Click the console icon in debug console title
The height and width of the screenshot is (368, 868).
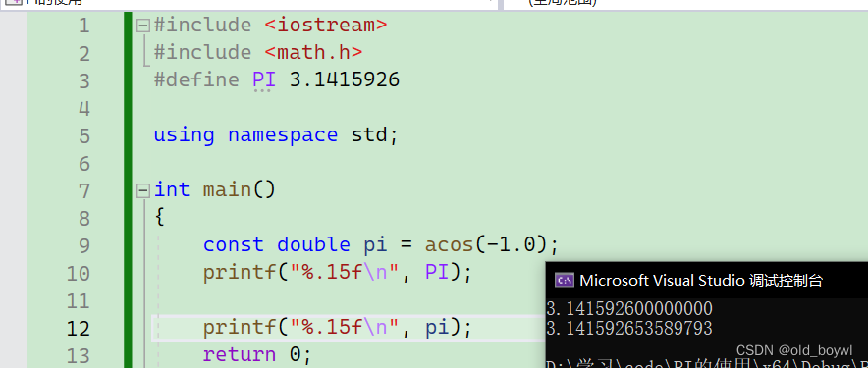[565, 280]
